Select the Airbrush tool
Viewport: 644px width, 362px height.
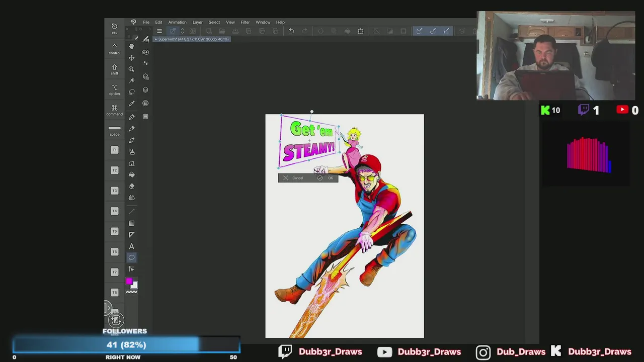click(x=131, y=152)
